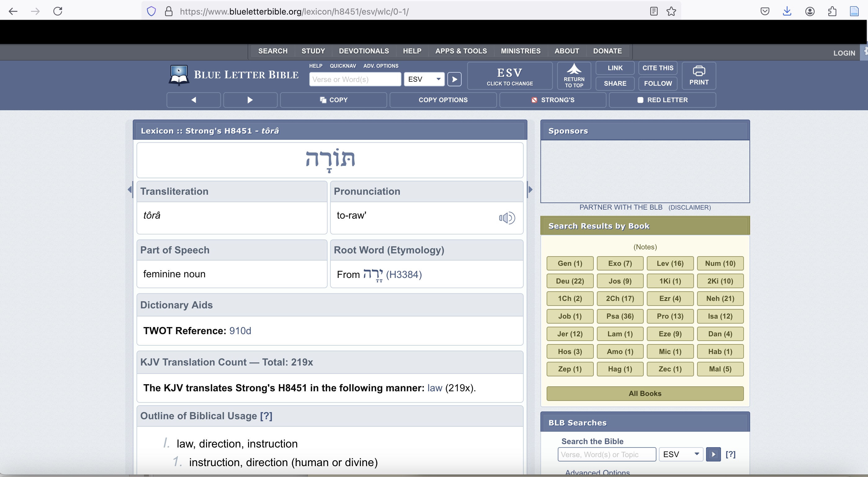The width and height of the screenshot is (868, 477).
Task: Go to next lexicon entry arrow in toolbar
Action: (250, 100)
